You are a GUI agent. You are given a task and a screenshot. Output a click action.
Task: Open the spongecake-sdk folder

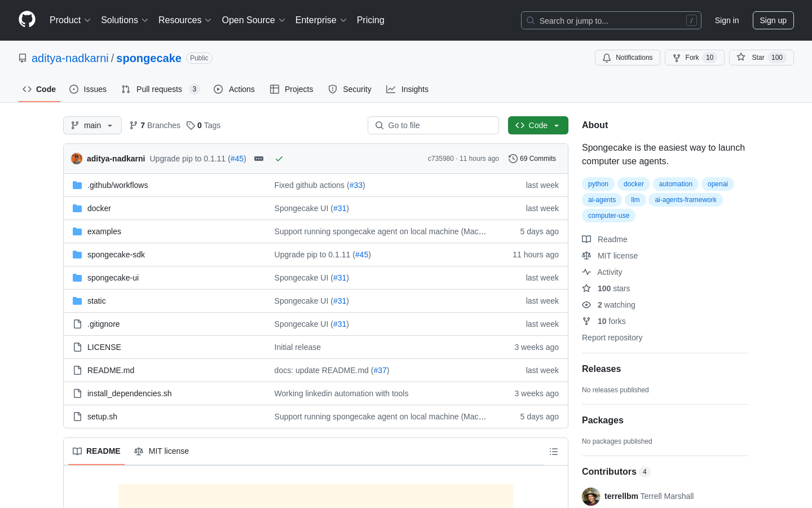(x=116, y=255)
